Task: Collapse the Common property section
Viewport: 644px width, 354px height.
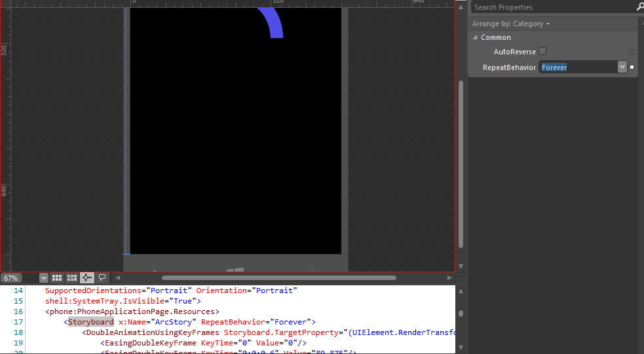Action: pos(476,38)
